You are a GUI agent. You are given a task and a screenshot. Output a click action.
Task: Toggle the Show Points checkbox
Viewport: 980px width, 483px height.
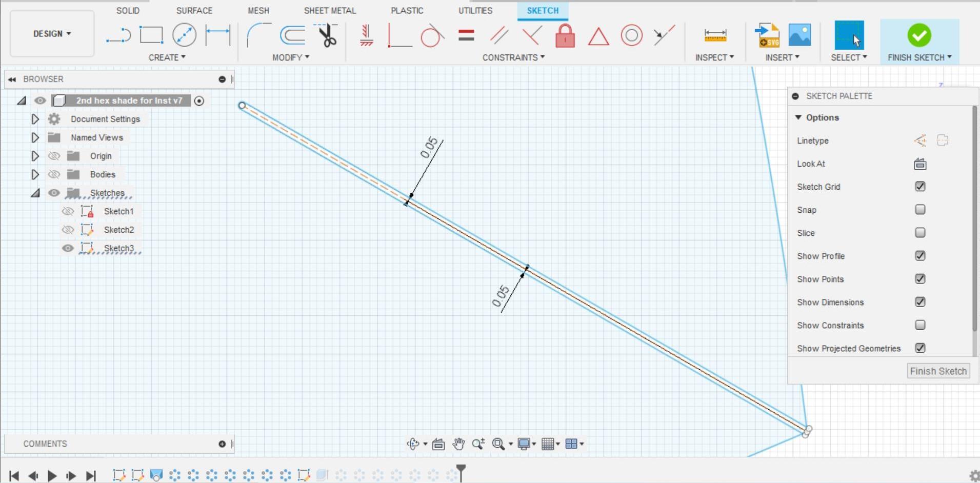pyautogui.click(x=920, y=279)
